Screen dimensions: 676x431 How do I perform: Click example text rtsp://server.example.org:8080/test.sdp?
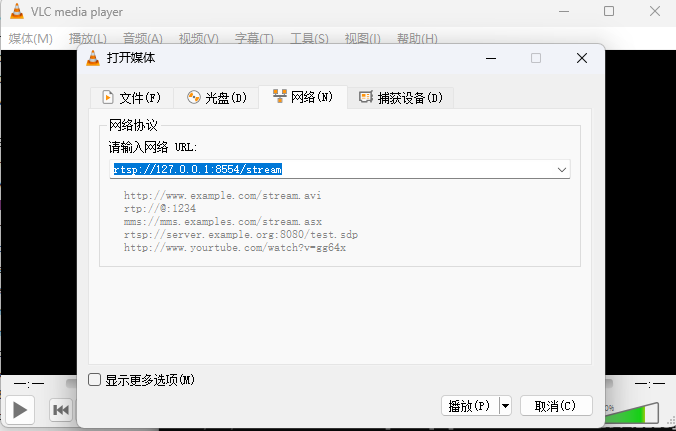click(241, 234)
